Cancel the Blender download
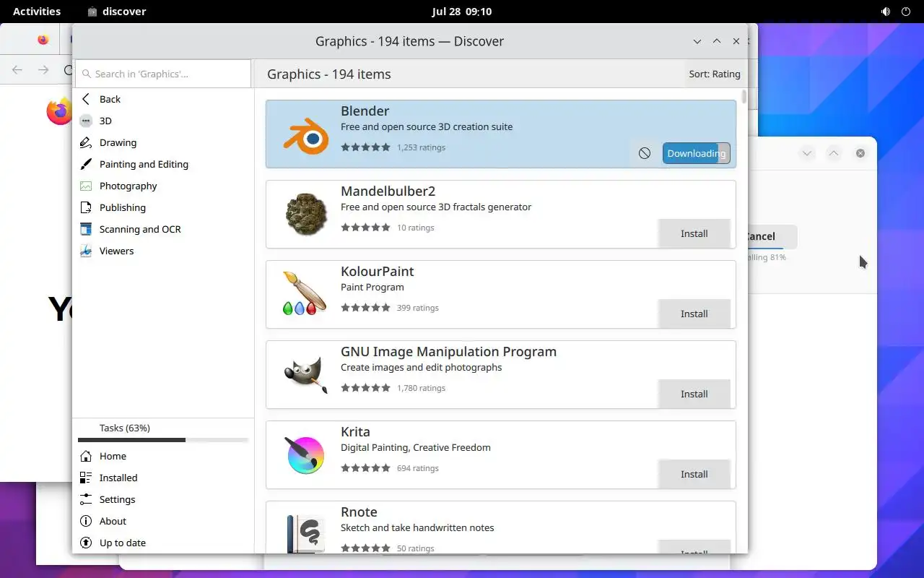 coord(645,153)
